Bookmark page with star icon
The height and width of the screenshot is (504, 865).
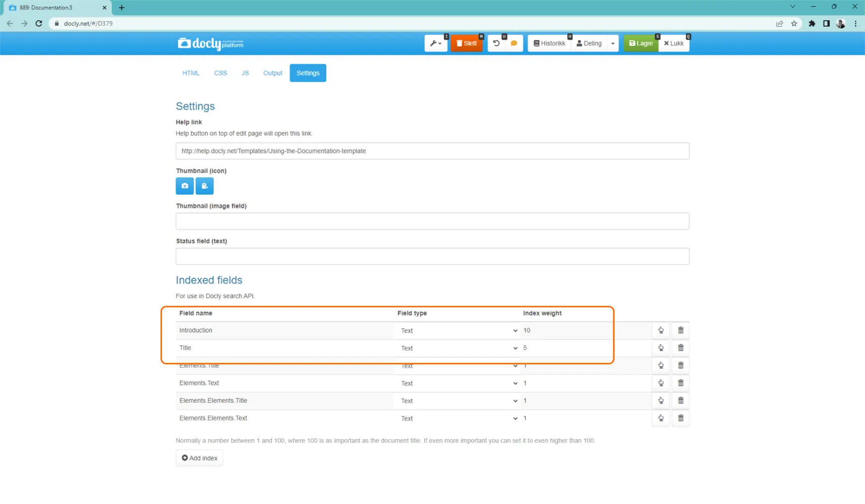click(794, 23)
